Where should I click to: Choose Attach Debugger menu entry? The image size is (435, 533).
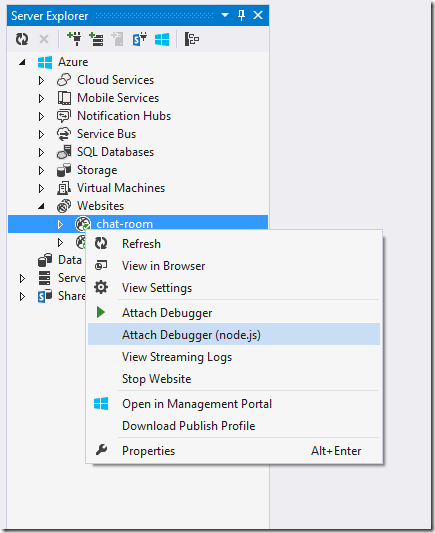234,313
